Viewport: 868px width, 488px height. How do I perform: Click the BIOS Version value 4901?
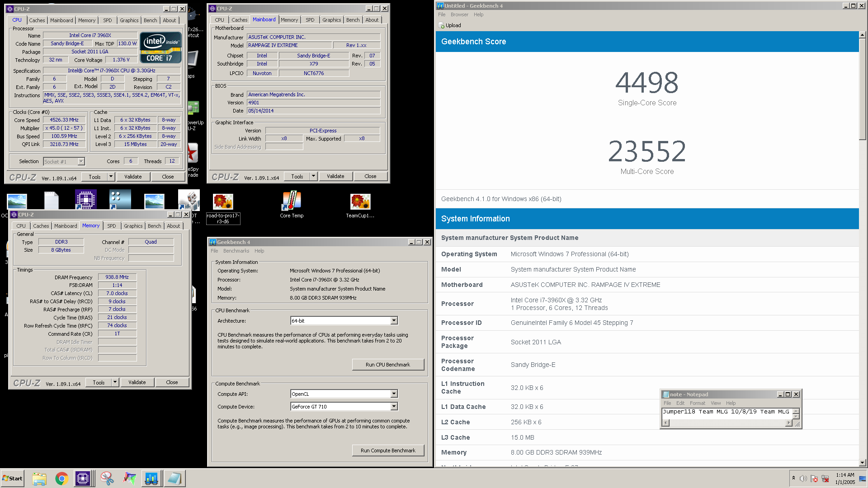click(313, 103)
